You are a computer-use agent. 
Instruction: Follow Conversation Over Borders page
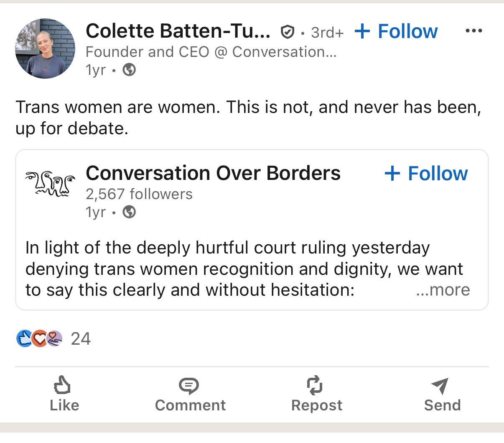pos(426,173)
